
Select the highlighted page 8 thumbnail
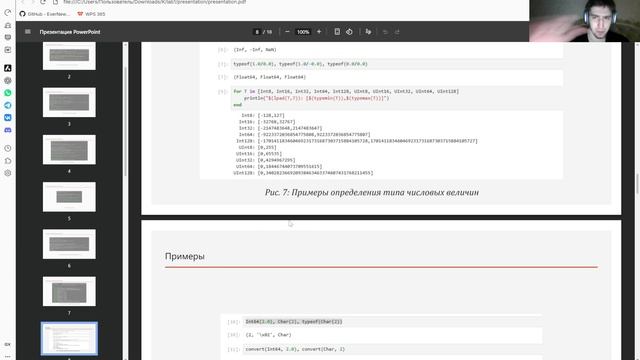pyautogui.click(x=69, y=338)
